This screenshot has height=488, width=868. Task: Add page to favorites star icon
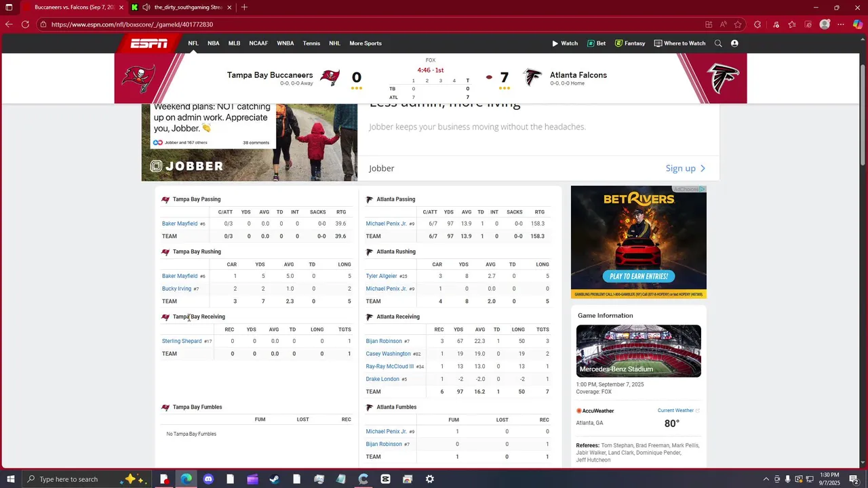pos(738,24)
